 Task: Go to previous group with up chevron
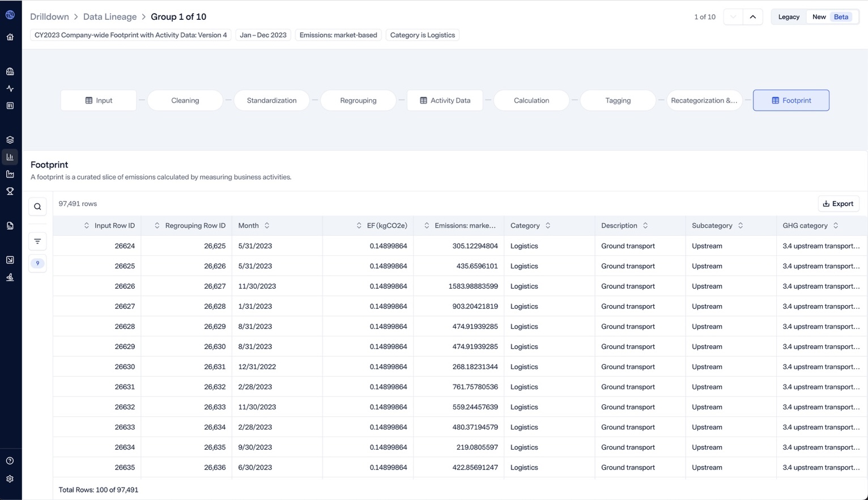point(752,17)
